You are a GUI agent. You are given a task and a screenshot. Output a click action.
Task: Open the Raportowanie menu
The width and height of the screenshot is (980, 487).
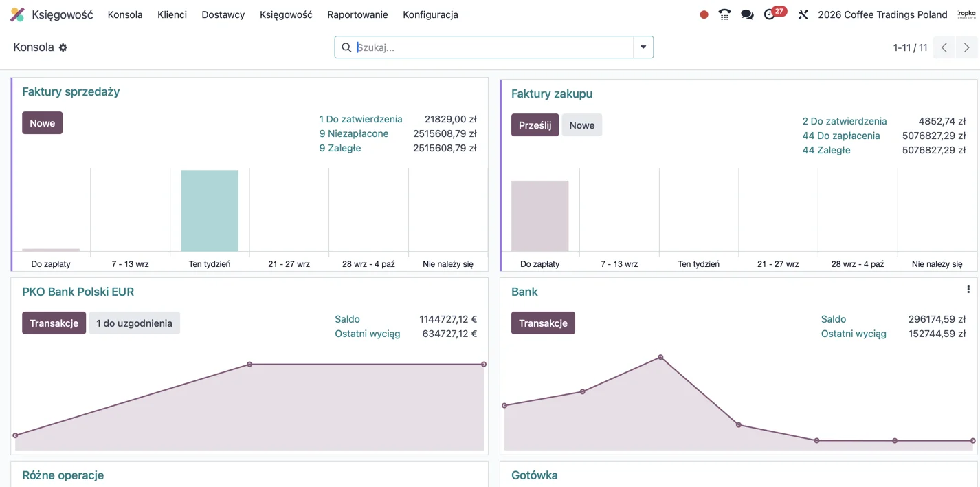(x=357, y=14)
